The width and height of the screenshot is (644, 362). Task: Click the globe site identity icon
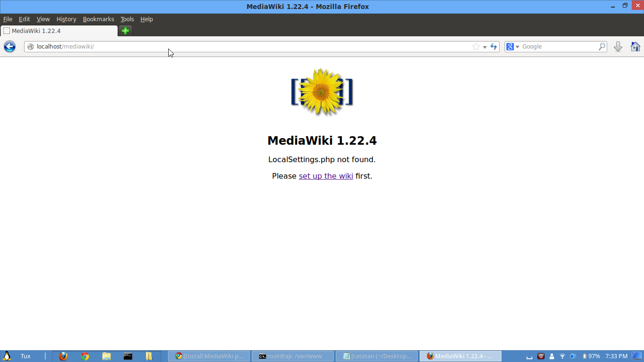click(31, 47)
